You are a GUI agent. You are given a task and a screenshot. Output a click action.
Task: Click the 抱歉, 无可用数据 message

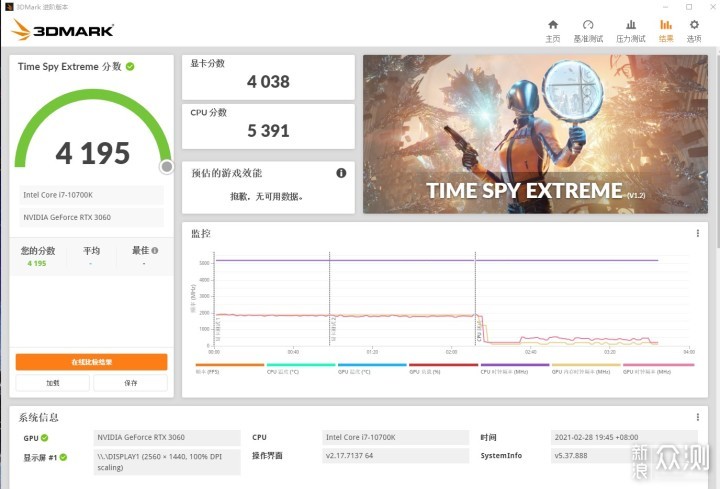267,197
